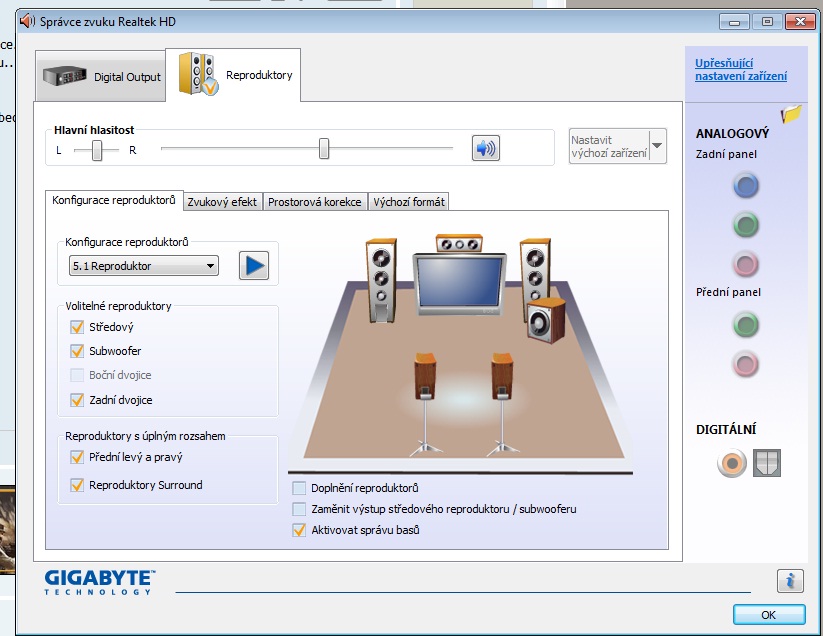The width and height of the screenshot is (823, 636).
Task: Click the information icon near OK
Action: click(x=790, y=580)
